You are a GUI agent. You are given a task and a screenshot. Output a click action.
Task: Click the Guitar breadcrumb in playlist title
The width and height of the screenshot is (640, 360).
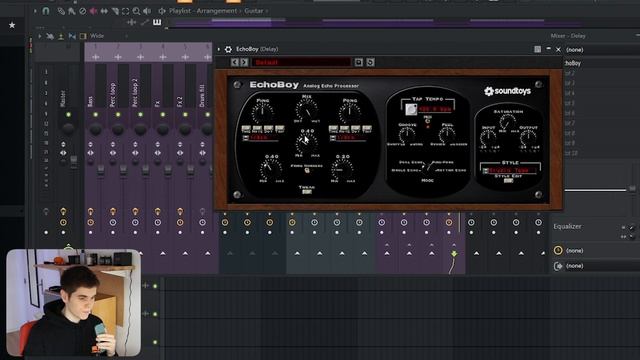coord(253,11)
